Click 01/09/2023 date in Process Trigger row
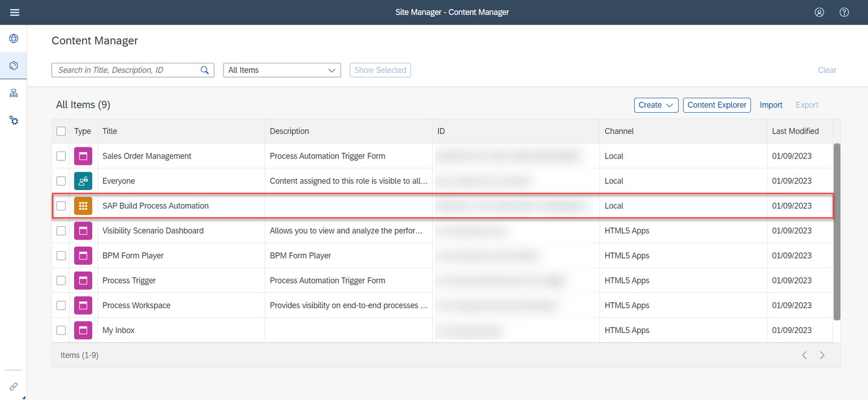The height and width of the screenshot is (400, 868). pyautogui.click(x=791, y=281)
